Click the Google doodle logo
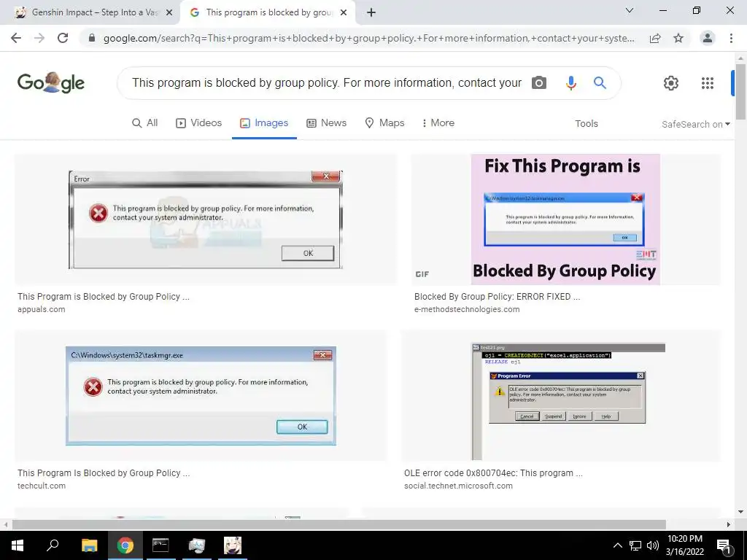This screenshot has width=747, height=560. (x=51, y=83)
